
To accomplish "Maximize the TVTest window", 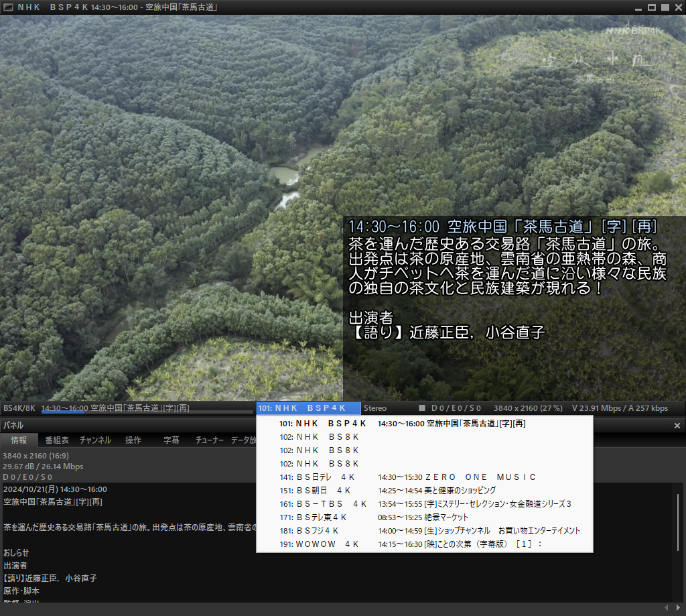I will [652, 7].
